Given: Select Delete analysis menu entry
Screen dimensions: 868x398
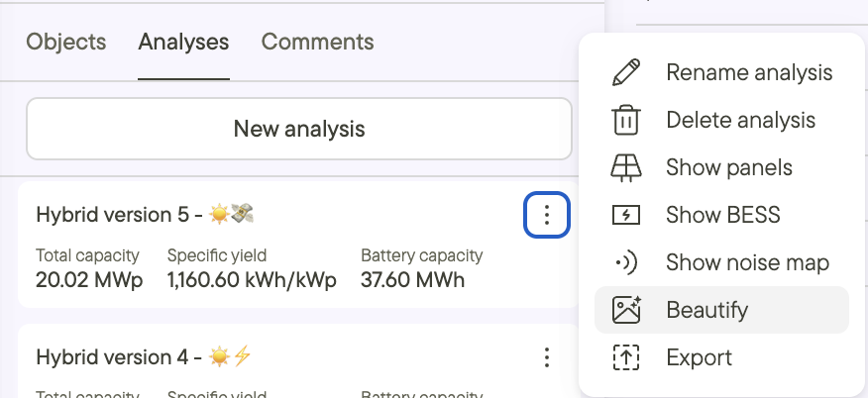Looking at the screenshot, I should pyautogui.click(x=740, y=120).
